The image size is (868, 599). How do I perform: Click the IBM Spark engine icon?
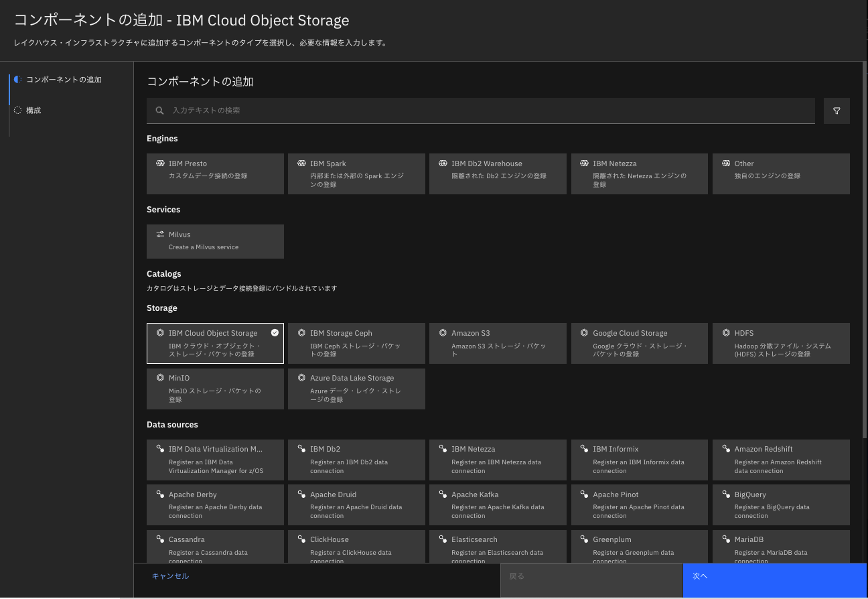301,163
